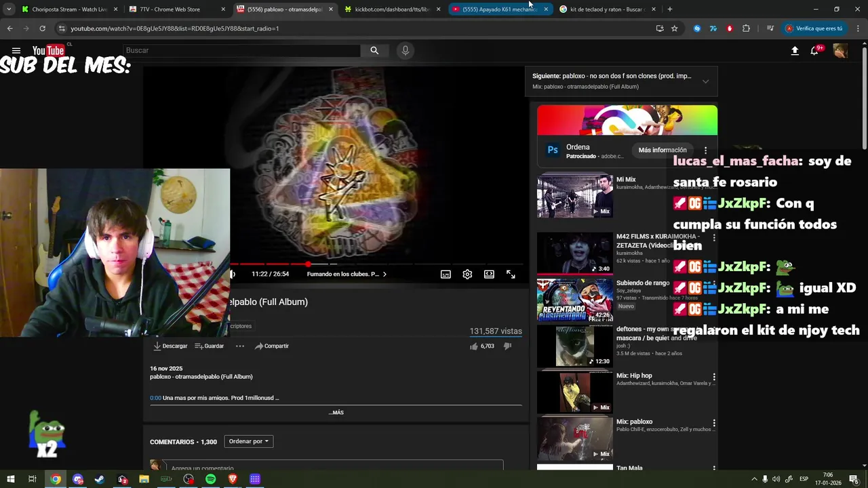The height and width of the screenshot is (488, 868).
Task: Switch the player to theater mode
Action: point(489,274)
